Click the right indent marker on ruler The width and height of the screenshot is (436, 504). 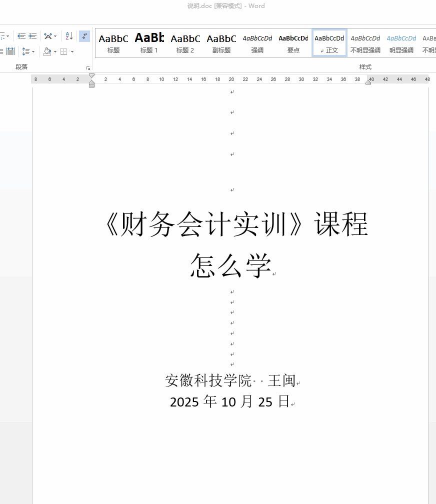click(368, 82)
